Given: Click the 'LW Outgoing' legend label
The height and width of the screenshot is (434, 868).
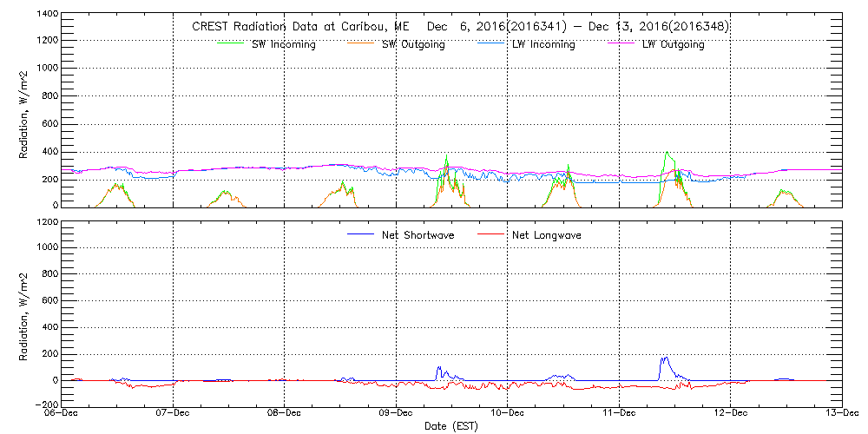Looking at the screenshot, I should pyautogui.click(x=674, y=44).
